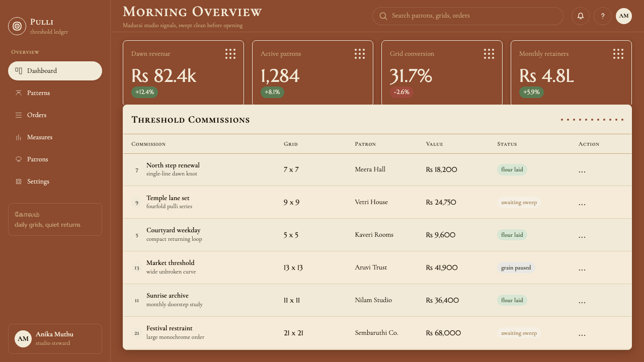
Task: Open action menu for North step renewal
Action: pyautogui.click(x=582, y=170)
